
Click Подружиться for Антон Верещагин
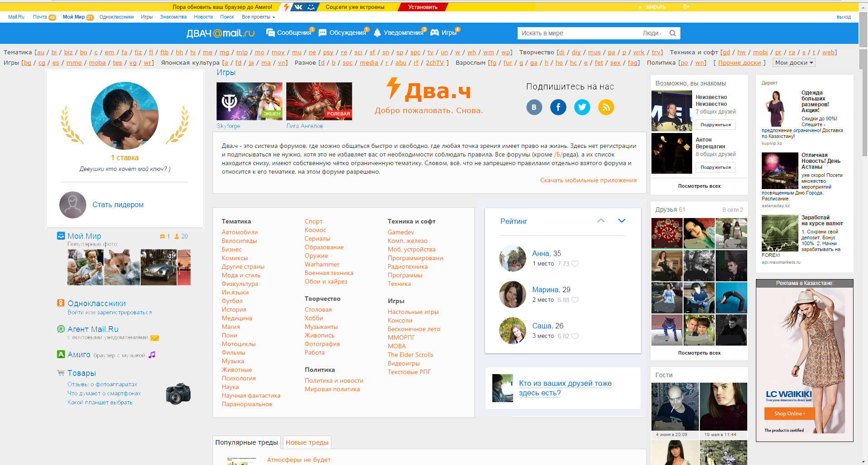tap(716, 167)
